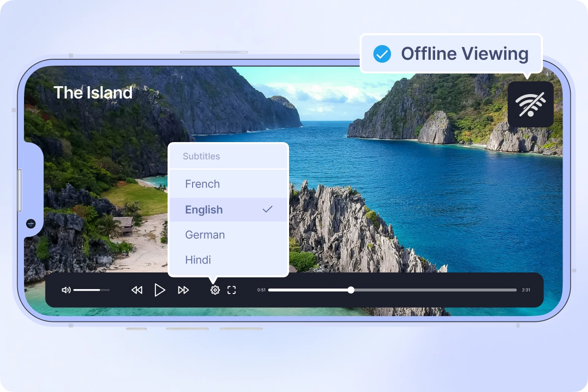588x392 pixels.
Task: Enter fullscreen mode
Action: point(232,290)
